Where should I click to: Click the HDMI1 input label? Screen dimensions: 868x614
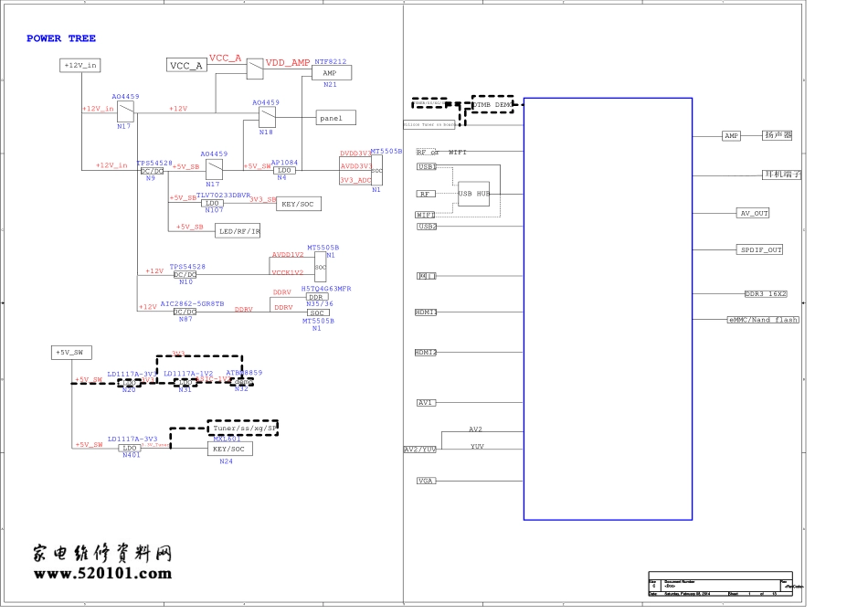pos(426,312)
